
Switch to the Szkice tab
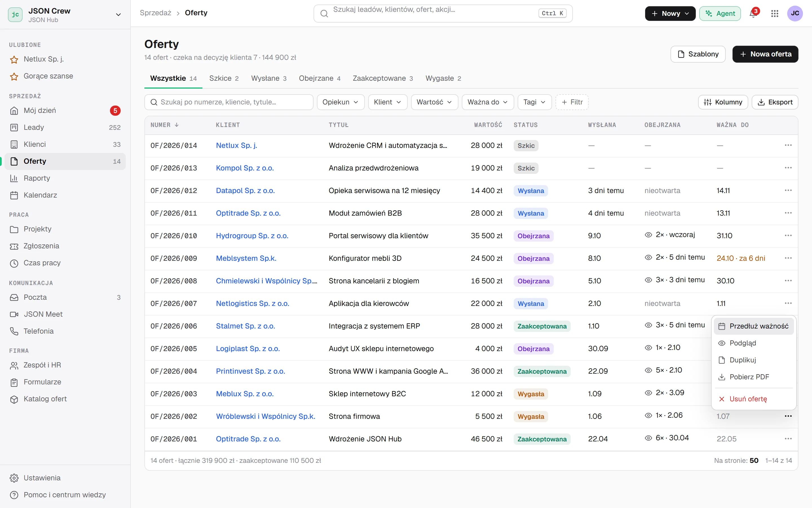pyautogui.click(x=224, y=78)
